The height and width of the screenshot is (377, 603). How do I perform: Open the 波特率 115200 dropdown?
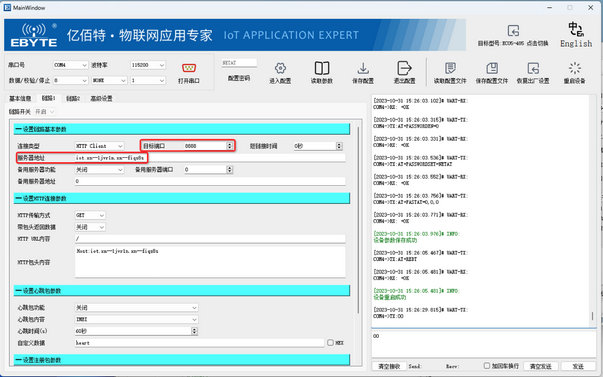pos(148,65)
